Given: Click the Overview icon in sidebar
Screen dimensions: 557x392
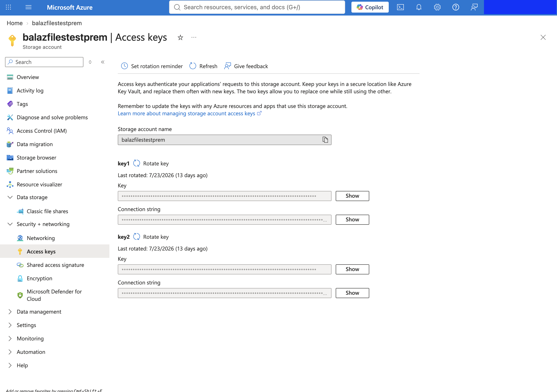Looking at the screenshot, I should click(10, 77).
